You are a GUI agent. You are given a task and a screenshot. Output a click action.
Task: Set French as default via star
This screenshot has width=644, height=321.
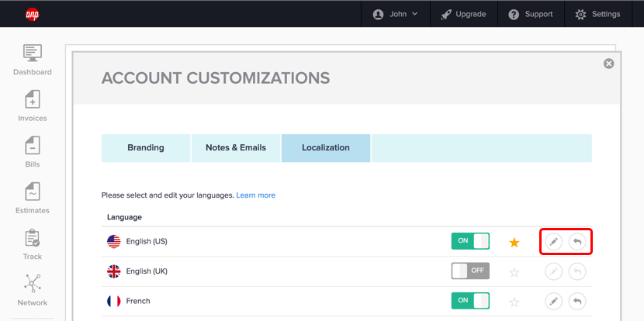[514, 302]
